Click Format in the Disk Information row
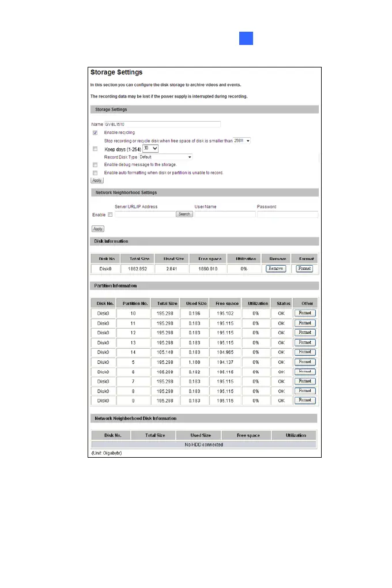 click(304, 269)
